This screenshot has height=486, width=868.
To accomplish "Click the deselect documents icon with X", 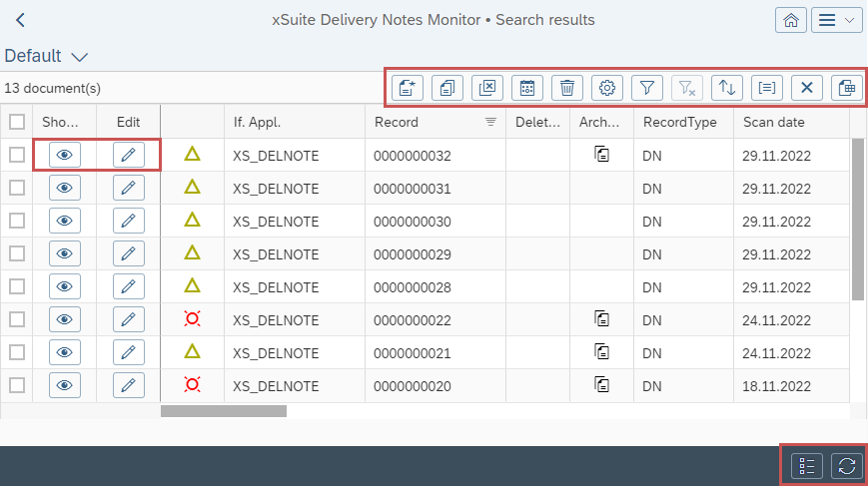I will click(487, 88).
